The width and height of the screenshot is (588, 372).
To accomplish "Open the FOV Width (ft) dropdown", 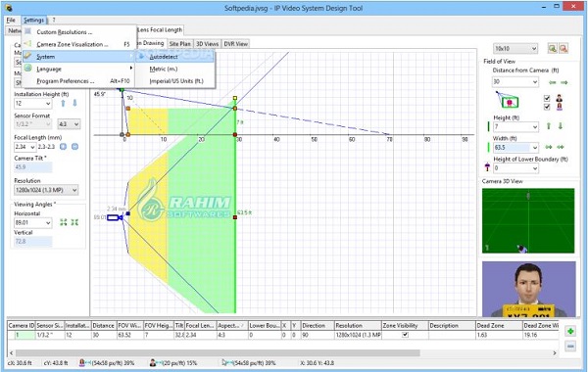I will (x=516, y=147).
